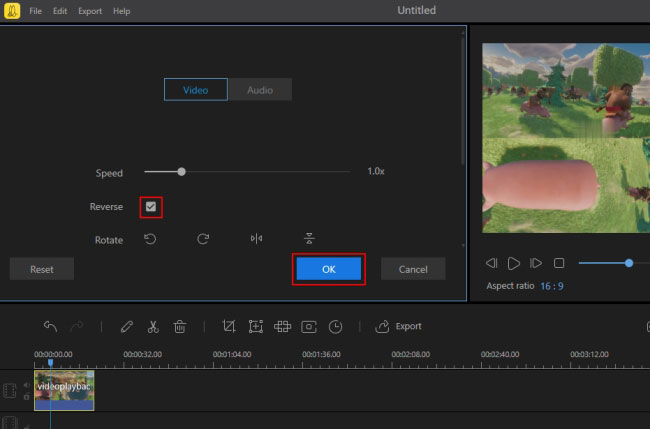
Task: Lock the video track
Action: tap(27, 397)
